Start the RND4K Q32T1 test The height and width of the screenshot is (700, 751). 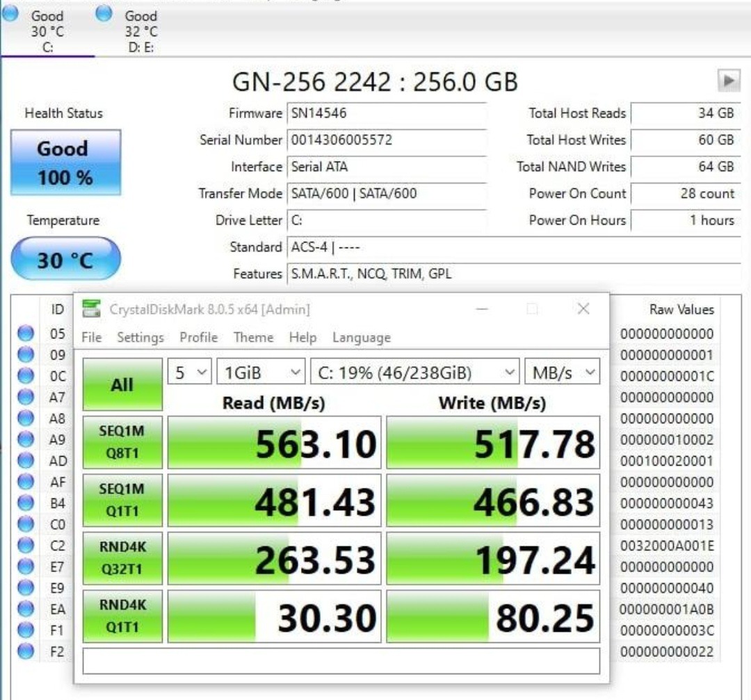122,557
